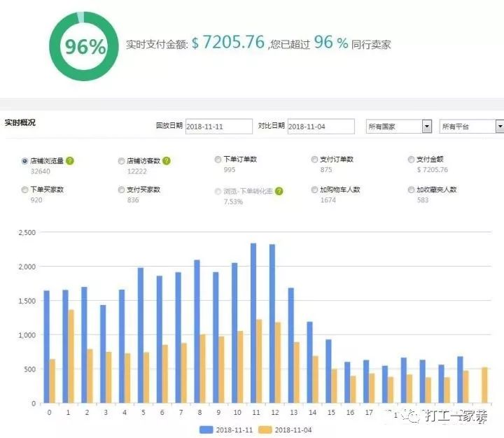
Task: Click the 对比日期 date field
Action: click(x=321, y=127)
